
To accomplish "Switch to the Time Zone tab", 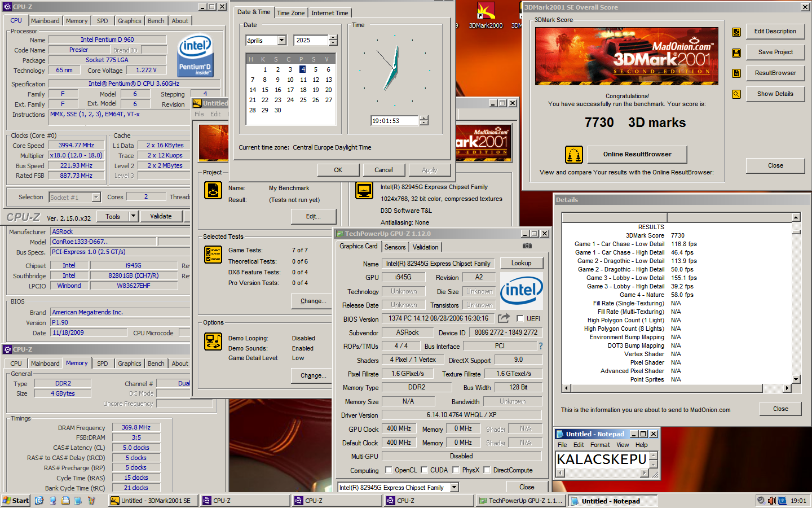I will (290, 13).
